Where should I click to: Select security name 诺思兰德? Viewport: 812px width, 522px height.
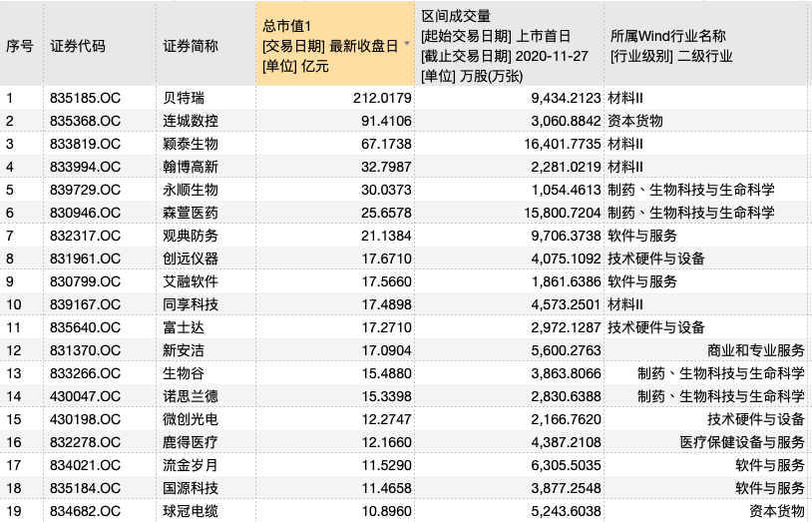coord(191,396)
